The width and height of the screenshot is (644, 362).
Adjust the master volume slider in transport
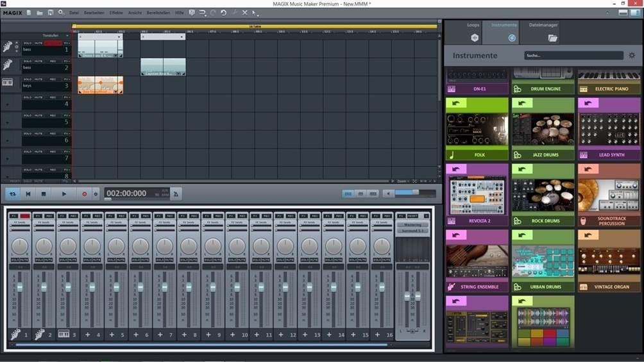tap(415, 193)
